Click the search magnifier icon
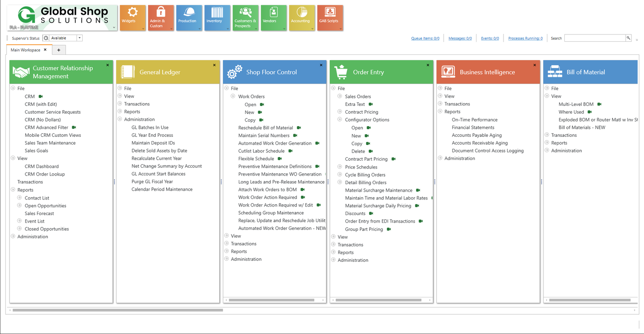The height and width of the screenshot is (334, 644). tap(628, 38)
